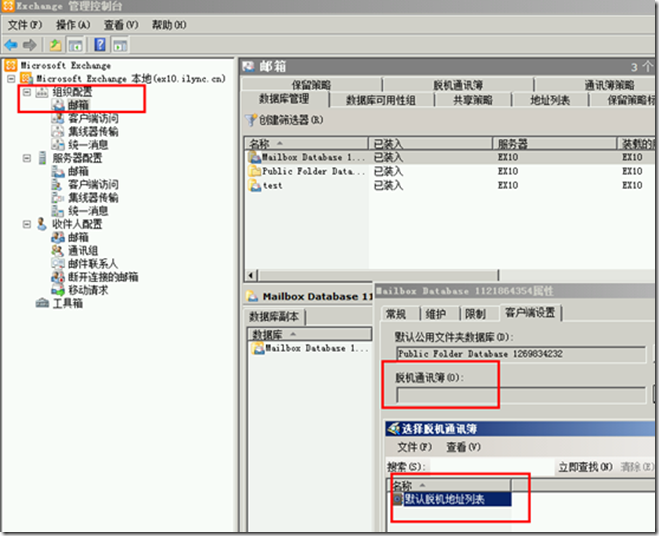Select 邮箱 under 服务器配置

coord(78,171)
